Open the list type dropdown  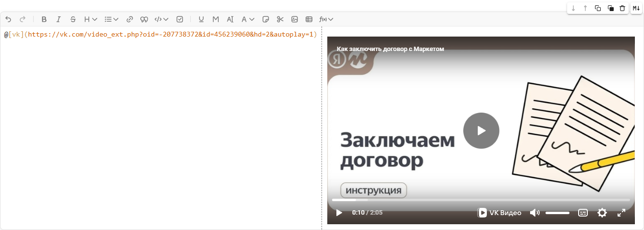click(x=111, y=19)
